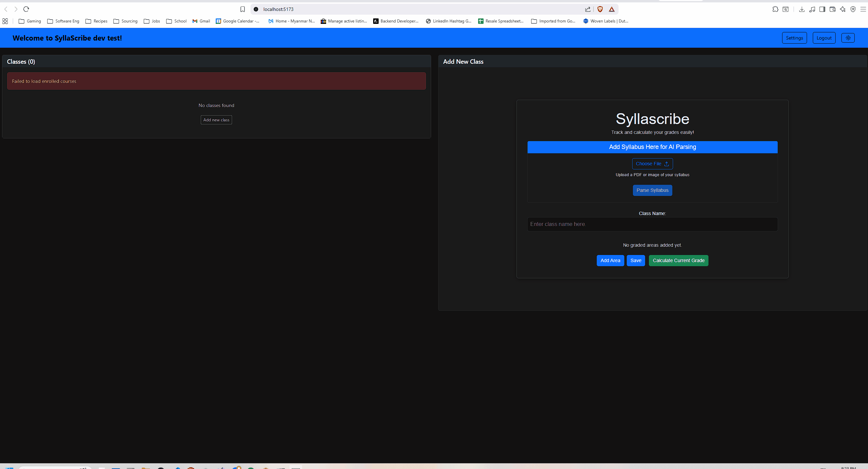Expand the Gaming bookmarks folder
868x469 pixels.
30,21
